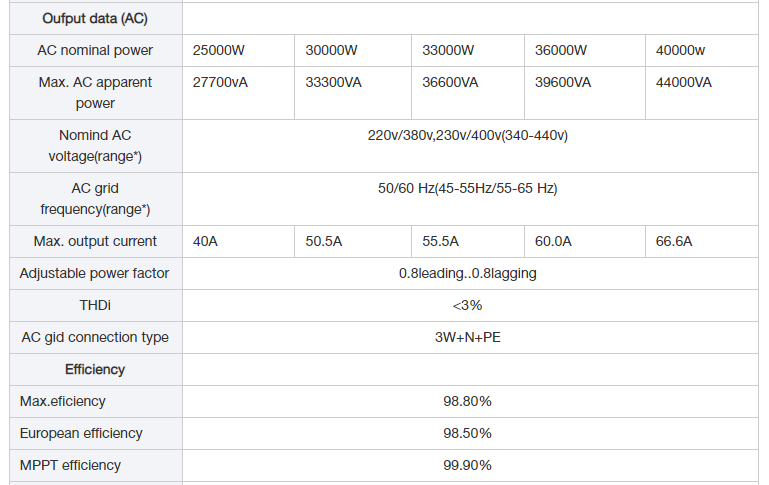
Task: Select the 44000VA apparent power cell
Action: pos(702,93)
